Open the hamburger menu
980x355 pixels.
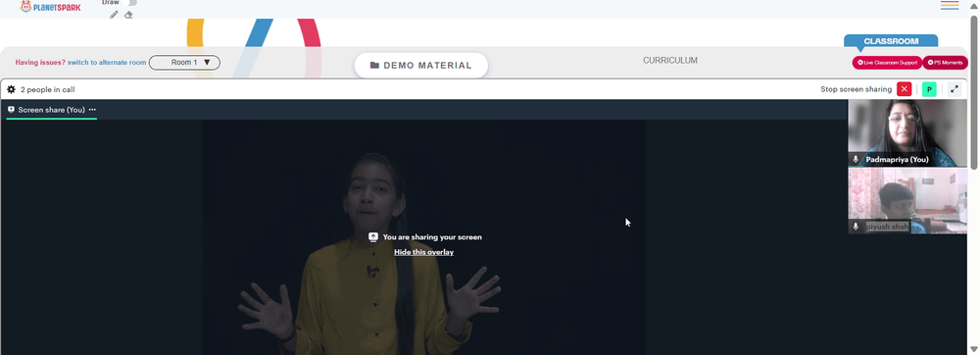pyautogui.click(x=950, y=5)
